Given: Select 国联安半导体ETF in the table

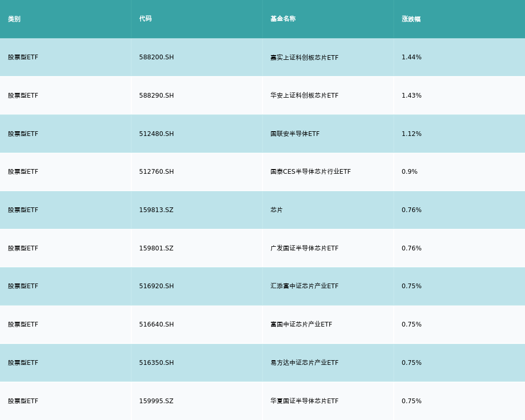Looking at the screenshot, I should point(295,134).
